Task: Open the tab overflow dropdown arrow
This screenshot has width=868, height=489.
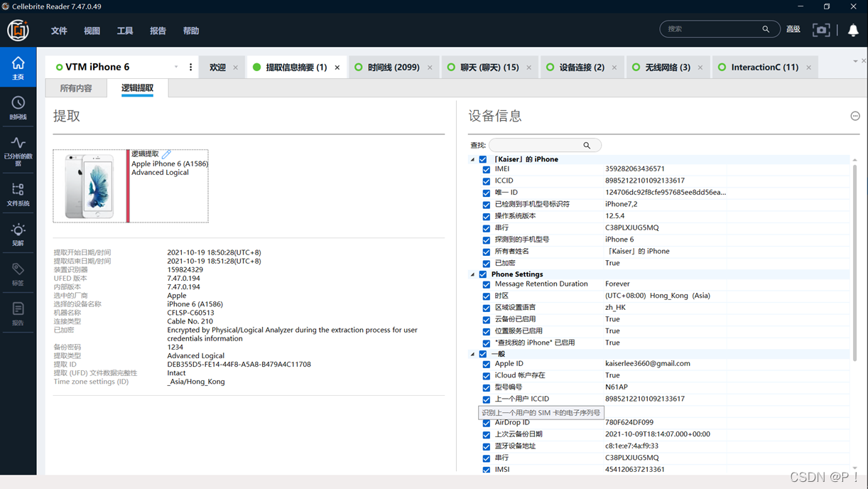Action: tap(855, 61)
